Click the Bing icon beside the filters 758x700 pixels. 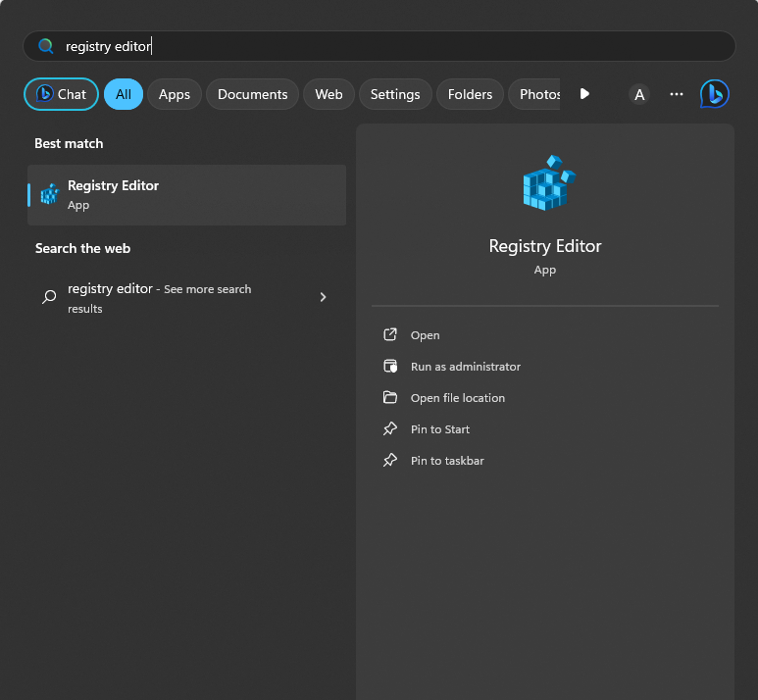(x=714, y=94)
